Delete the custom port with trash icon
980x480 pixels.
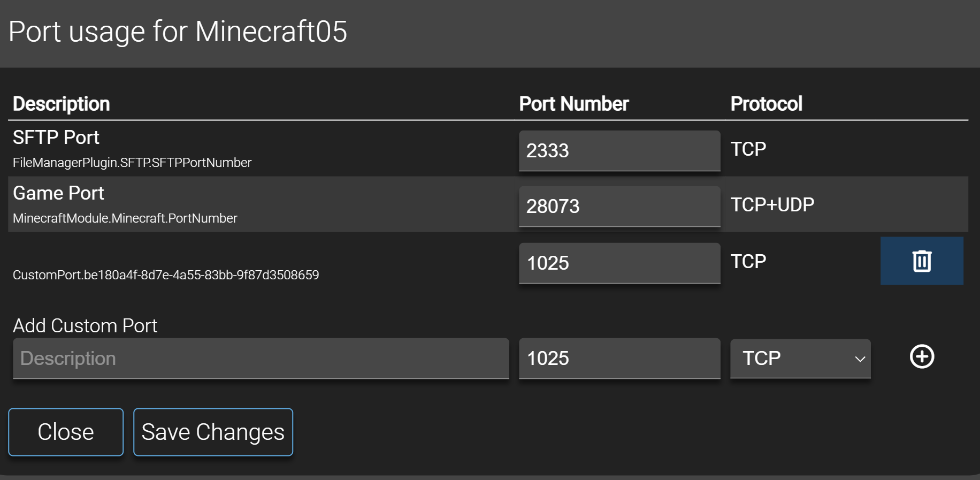pos(922,261)
